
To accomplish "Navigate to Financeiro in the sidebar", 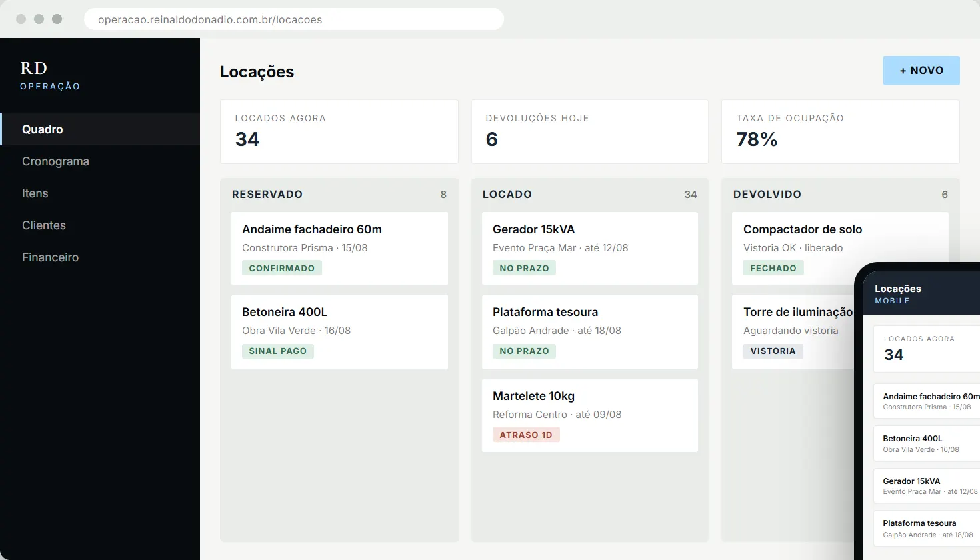I will (x=100, y=257).
